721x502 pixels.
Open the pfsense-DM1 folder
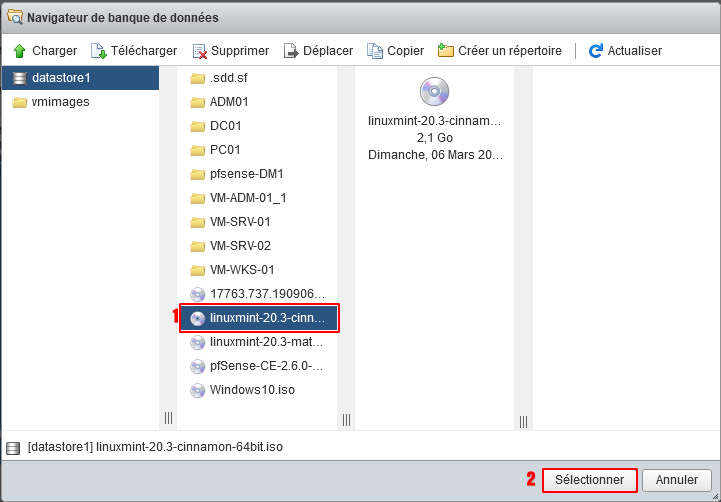[x=240, y=174]
